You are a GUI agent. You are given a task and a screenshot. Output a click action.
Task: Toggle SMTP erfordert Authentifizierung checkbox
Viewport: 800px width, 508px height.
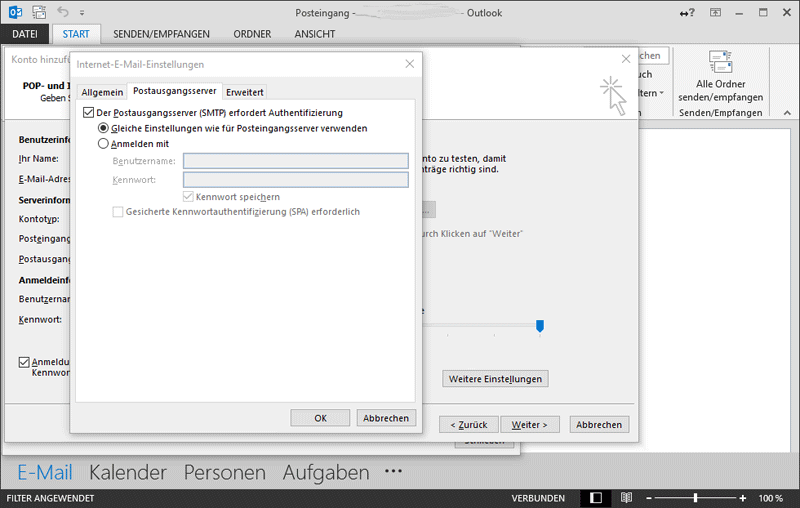(x=89, y=113)
